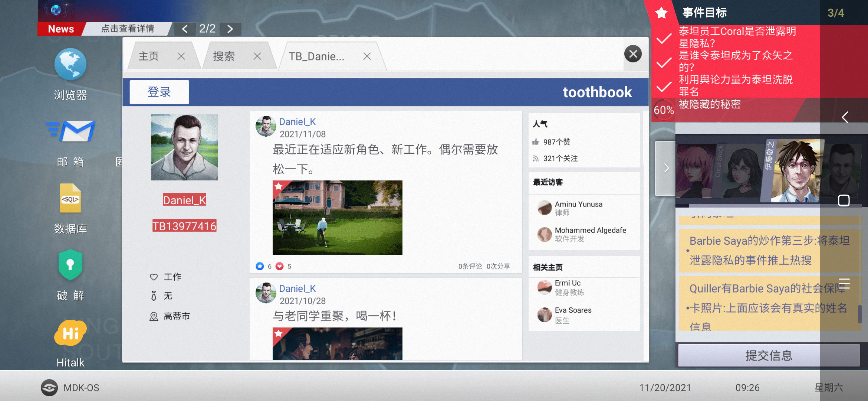Click Mohammed Algedafe visitor avatar
The image size is (868, 401).
tap(545, 234)
